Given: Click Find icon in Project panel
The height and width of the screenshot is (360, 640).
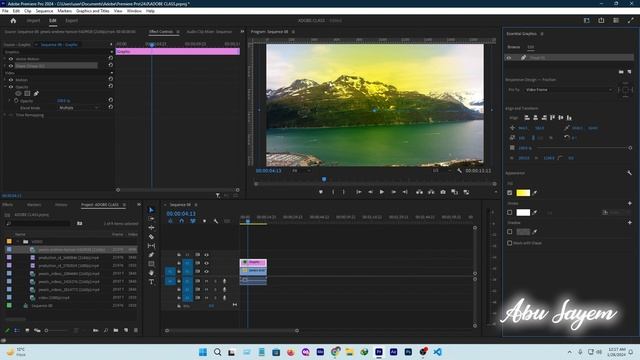Looking at the screenshot, I should point(106,330).
